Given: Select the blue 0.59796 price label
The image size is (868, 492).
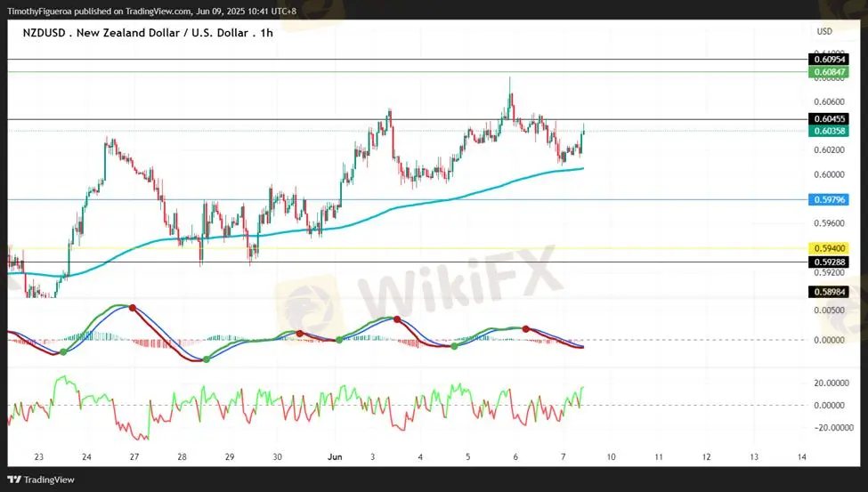Looking at the screenshot, I should tap(828, 199).
